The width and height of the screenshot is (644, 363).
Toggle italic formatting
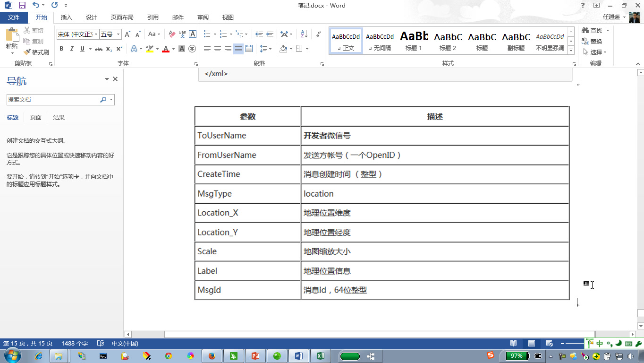[72, 49]
